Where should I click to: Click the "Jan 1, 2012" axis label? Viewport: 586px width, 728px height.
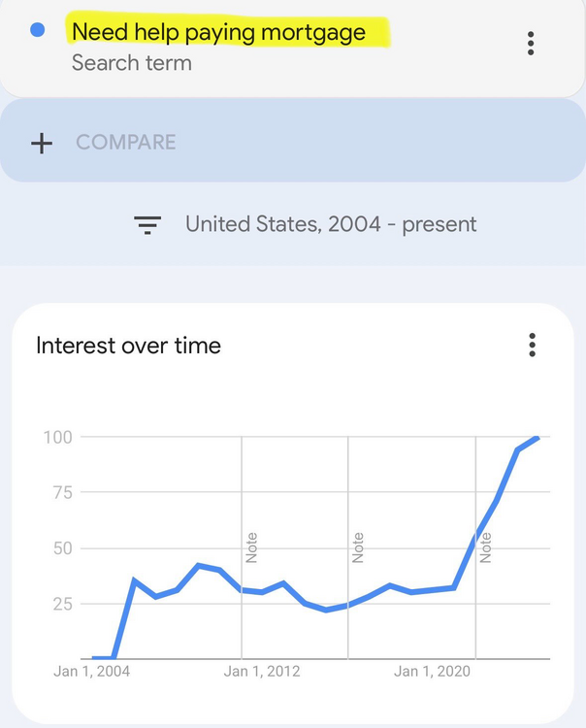tap(262, 671)
